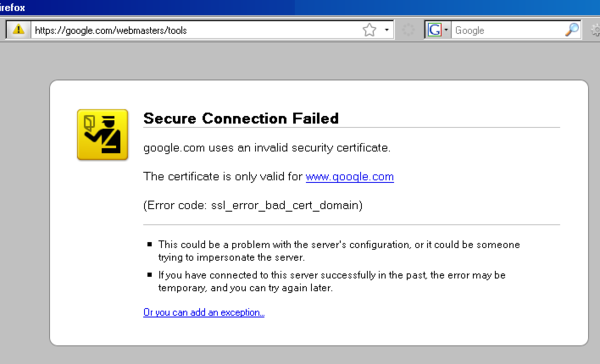Open the address bar history dropdown arrow
Screen dimensions: 600x364
click(x=387, y=30)
